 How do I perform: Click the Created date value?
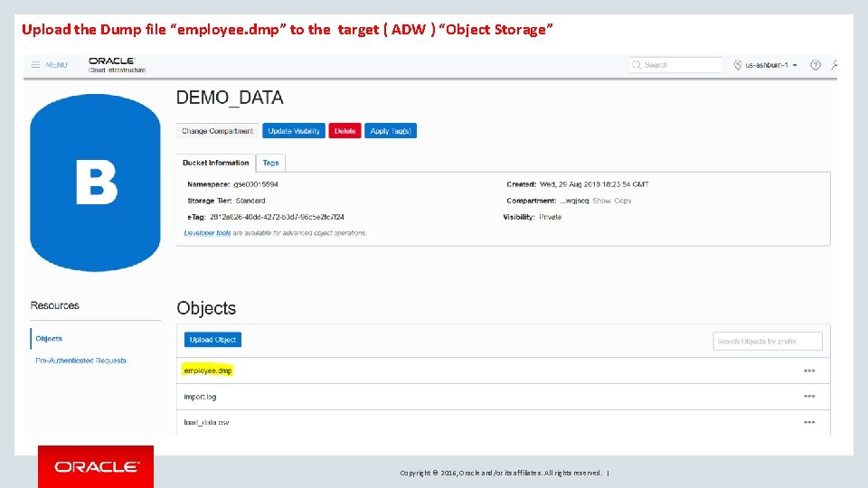pyautogui.click(x=594, y=184)
